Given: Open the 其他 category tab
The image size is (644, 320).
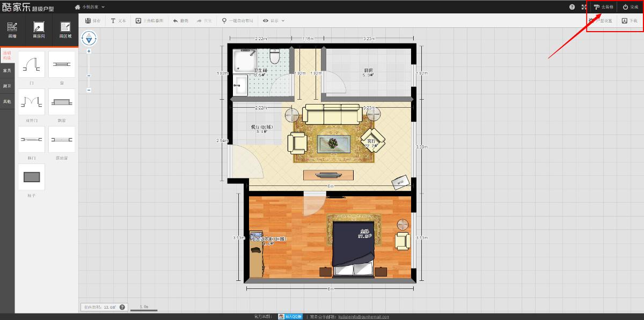Looking at the screenshot, I should coord(7,101).
